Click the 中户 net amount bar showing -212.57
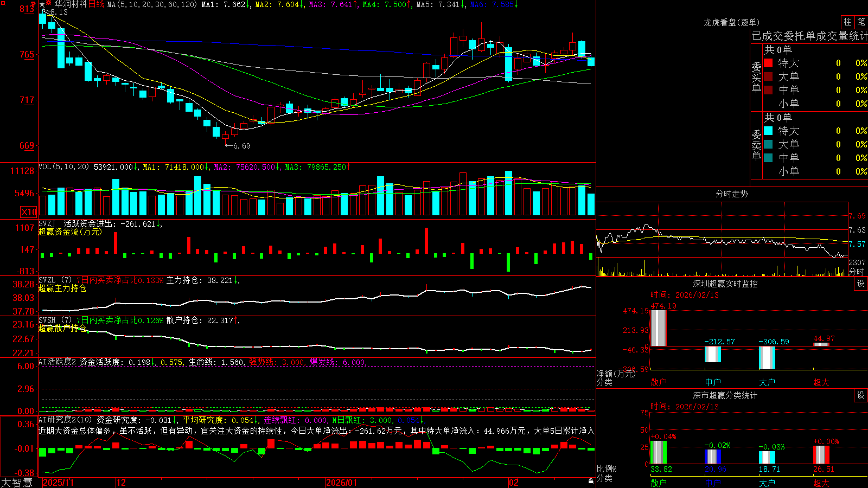 (713, 354)
